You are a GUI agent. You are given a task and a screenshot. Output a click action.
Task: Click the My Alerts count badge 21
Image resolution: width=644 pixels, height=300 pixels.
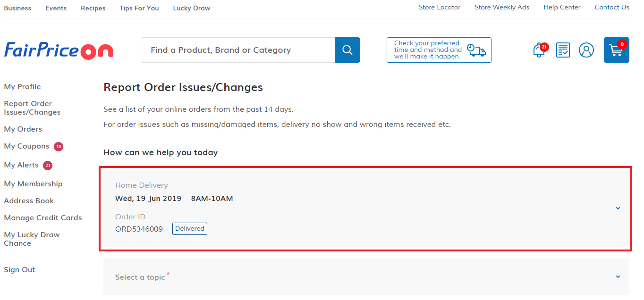pos(48,166)
